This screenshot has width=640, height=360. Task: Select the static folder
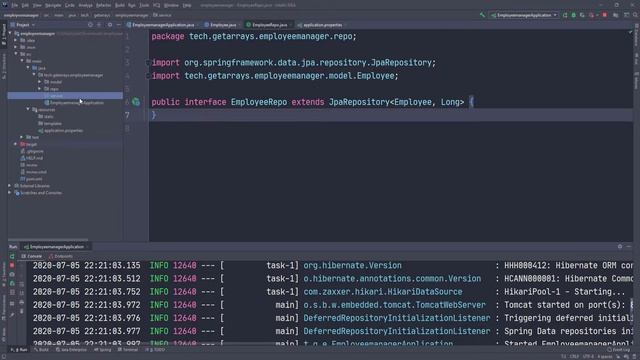click(x=45, y=116)
